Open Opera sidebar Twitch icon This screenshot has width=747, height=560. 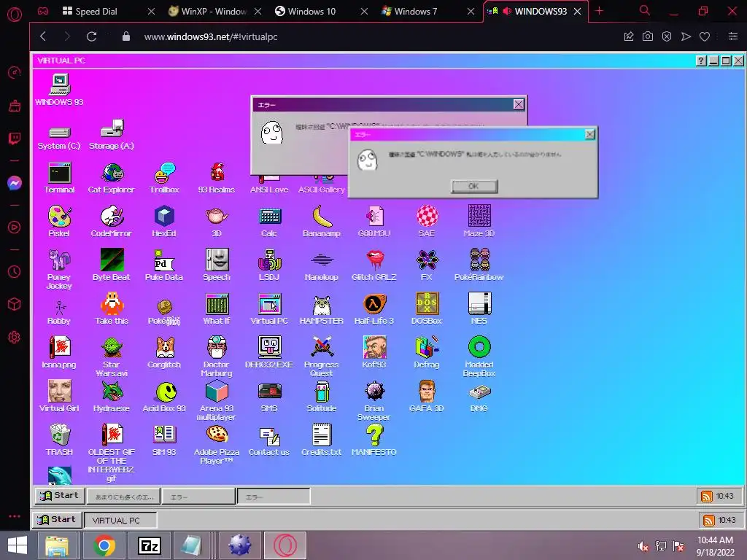tap(15, 139)
